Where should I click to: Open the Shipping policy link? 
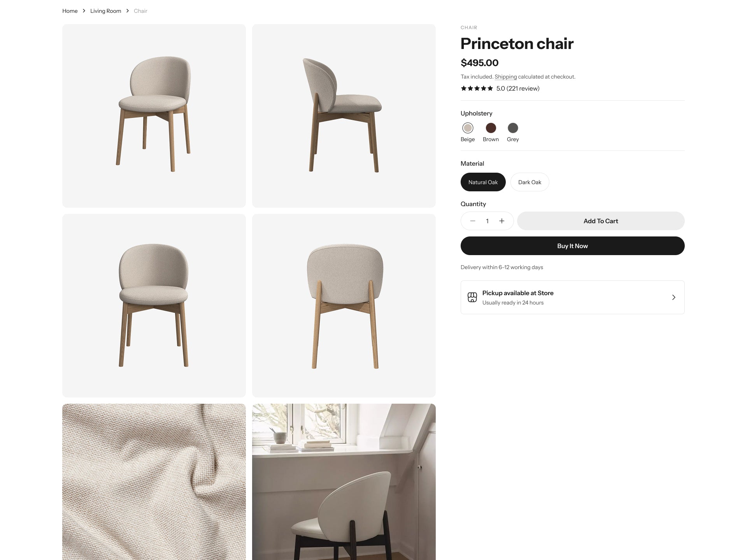tap(506, 77)
